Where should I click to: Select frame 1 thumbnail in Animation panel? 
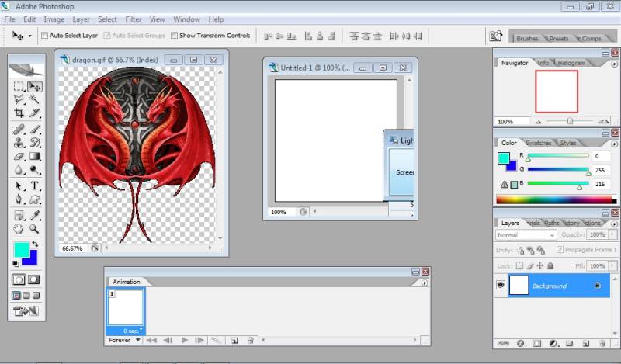(126, 307)
